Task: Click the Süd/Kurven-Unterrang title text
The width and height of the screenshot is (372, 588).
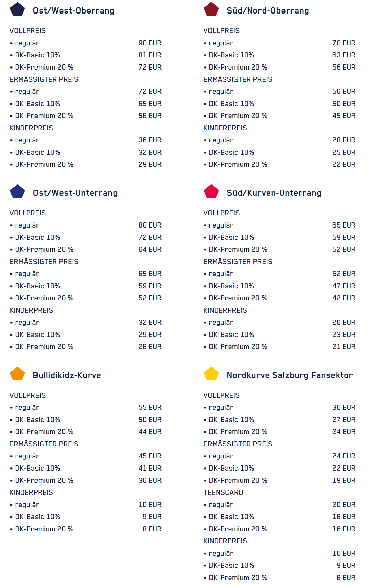Action: tap(274, 193)
